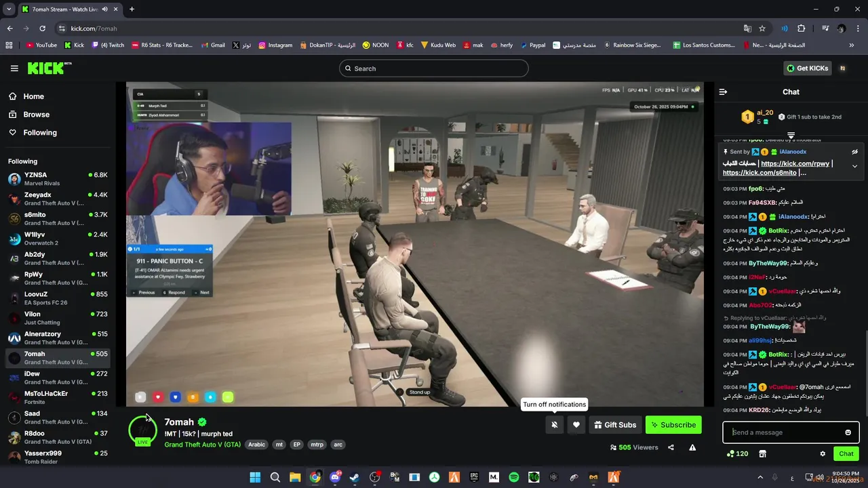The image size is (868, 488).
Task: Open Ab2dy channel in Following list
Action: tap(58, 258)
